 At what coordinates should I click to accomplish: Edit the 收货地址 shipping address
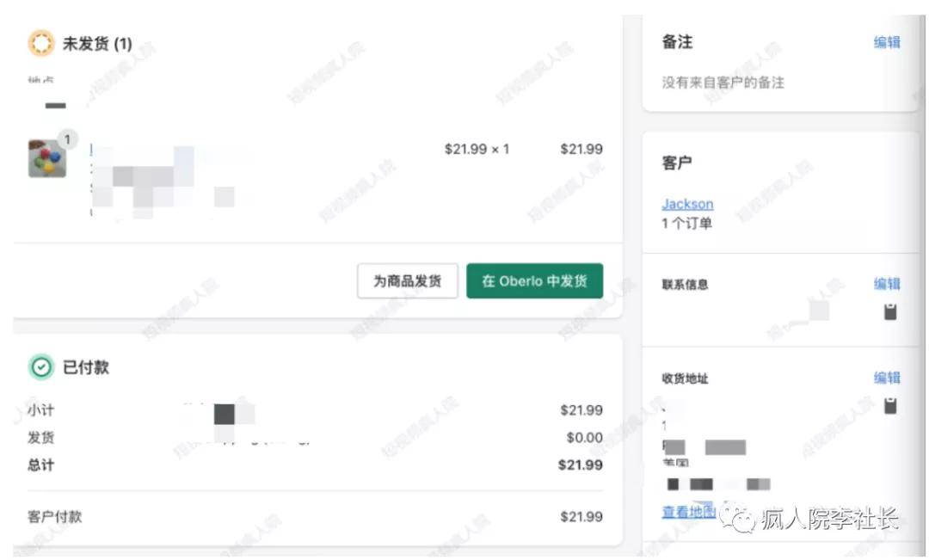coord(887,378)
